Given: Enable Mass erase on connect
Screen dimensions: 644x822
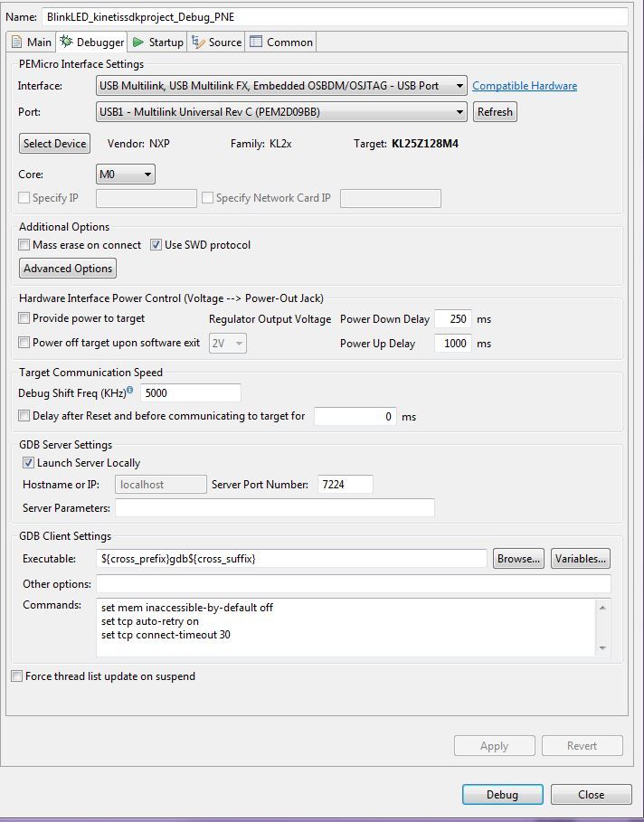Looking at the screenshot, I should (x=24, y=245).
